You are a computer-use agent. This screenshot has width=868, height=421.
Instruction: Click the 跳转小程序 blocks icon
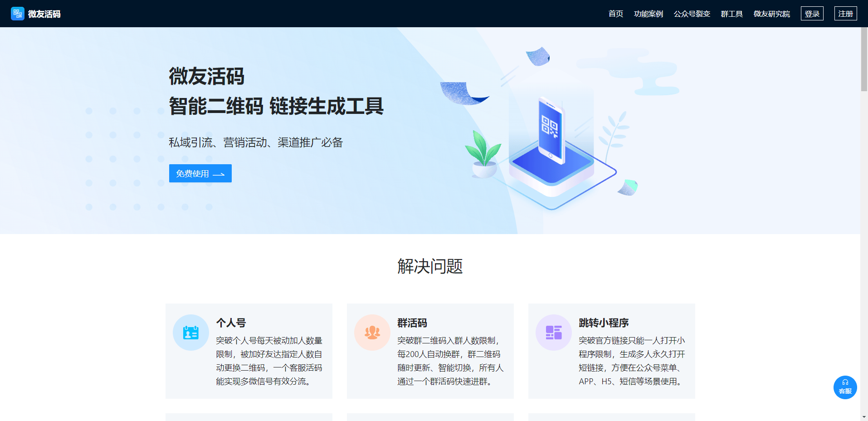point(553,332)
